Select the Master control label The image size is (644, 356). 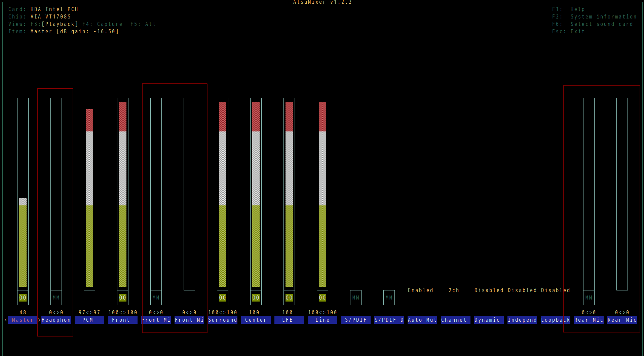pos(23,320)
